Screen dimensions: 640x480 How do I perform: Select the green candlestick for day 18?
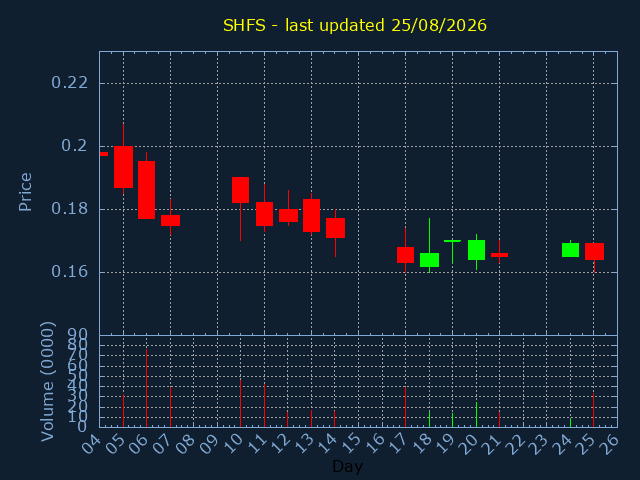coord(429,260)
